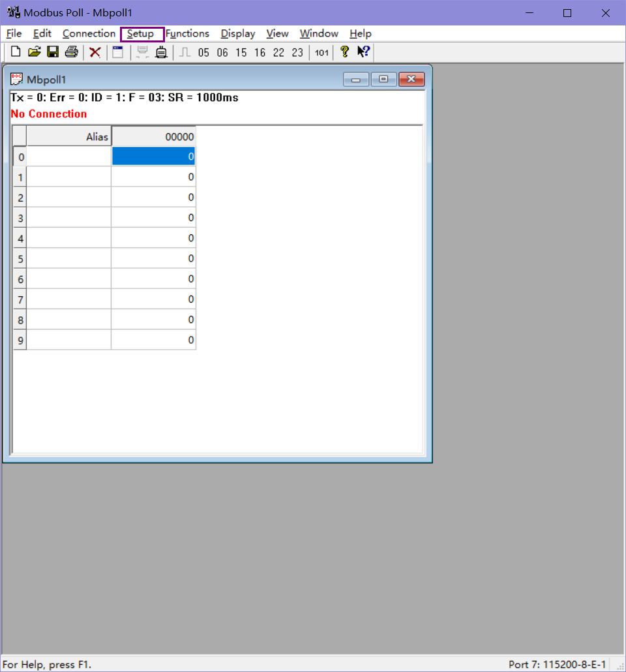Open function 05 Write Single Coil
The height and width of the screenshot is (672, 626).
click(x=203, y=53)
